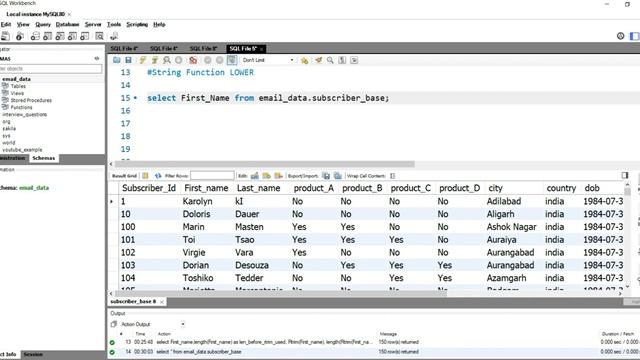The image size is (640, 360).
Task: Create a new schema via toolbar icon
Action: point(35,36)
